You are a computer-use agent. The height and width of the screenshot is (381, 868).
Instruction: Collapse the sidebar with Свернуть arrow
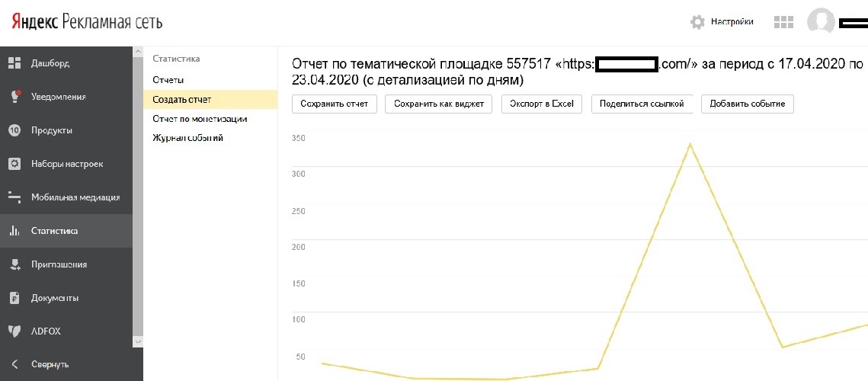click(14, 364)
